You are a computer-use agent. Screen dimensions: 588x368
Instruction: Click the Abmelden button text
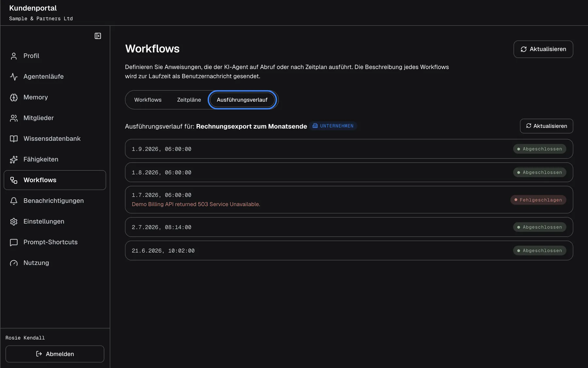[x=60, y=354]
